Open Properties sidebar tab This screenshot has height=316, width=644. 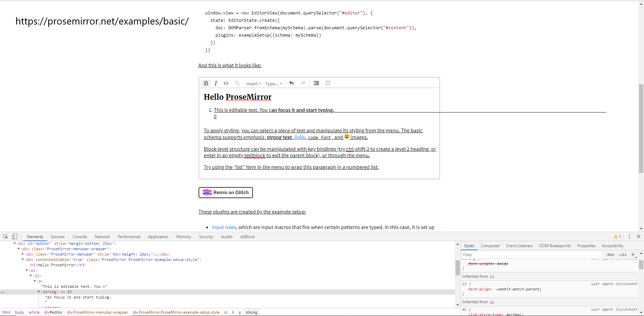[x=586, y=246]
